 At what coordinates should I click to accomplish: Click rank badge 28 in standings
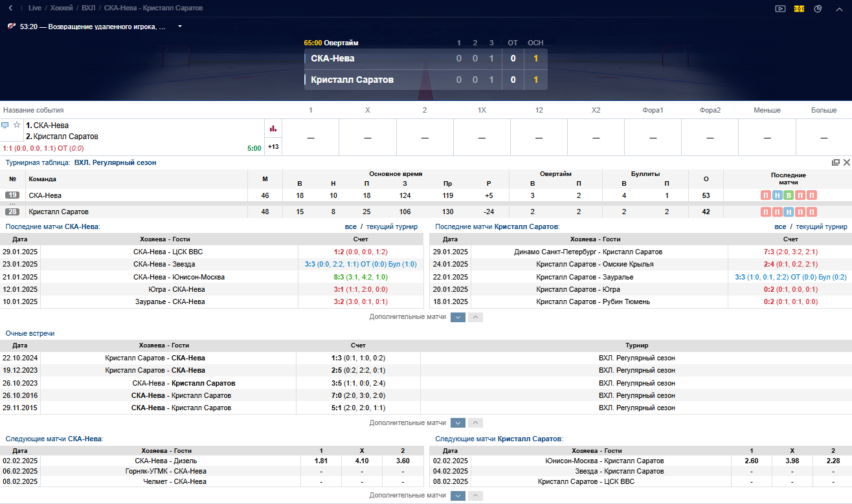12,212
